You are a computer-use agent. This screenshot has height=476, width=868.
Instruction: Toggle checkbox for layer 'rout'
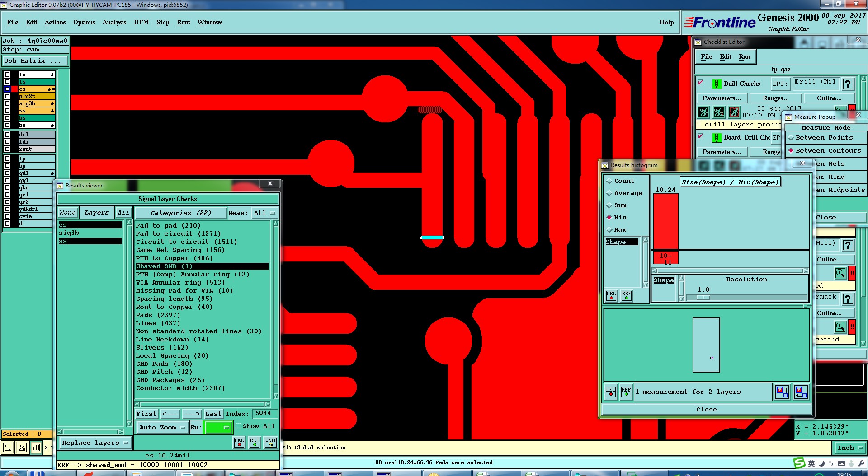tap(7, 149)
